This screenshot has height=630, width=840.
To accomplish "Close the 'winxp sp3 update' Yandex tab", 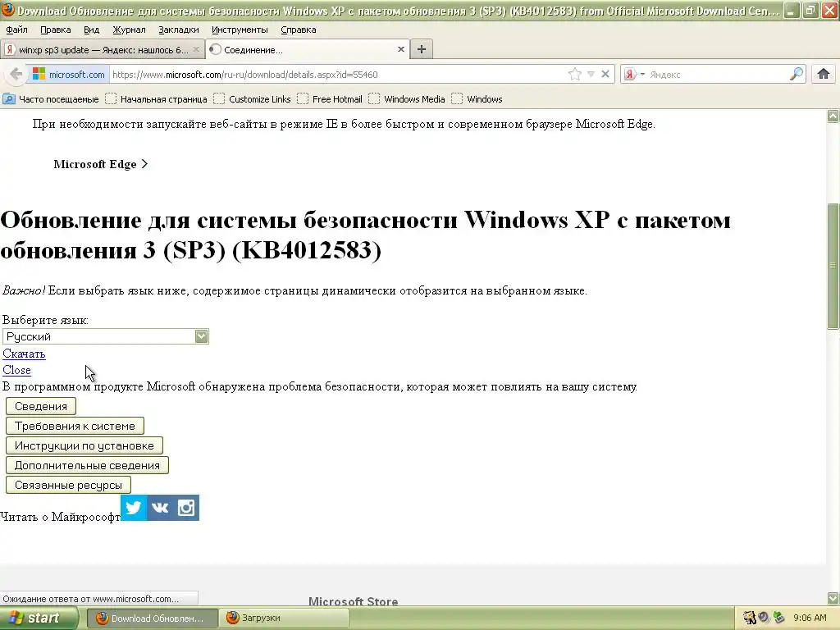I will pyautogui.click(x=196, y=49).
